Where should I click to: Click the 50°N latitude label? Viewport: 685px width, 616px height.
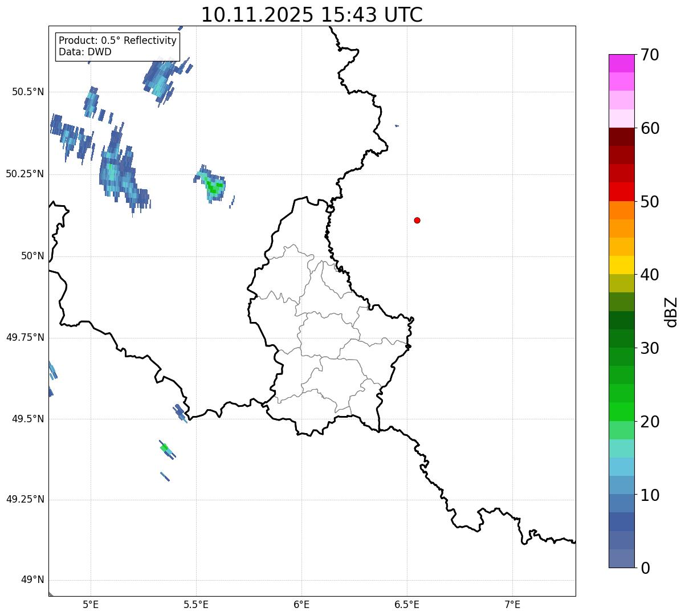(32, 256)
